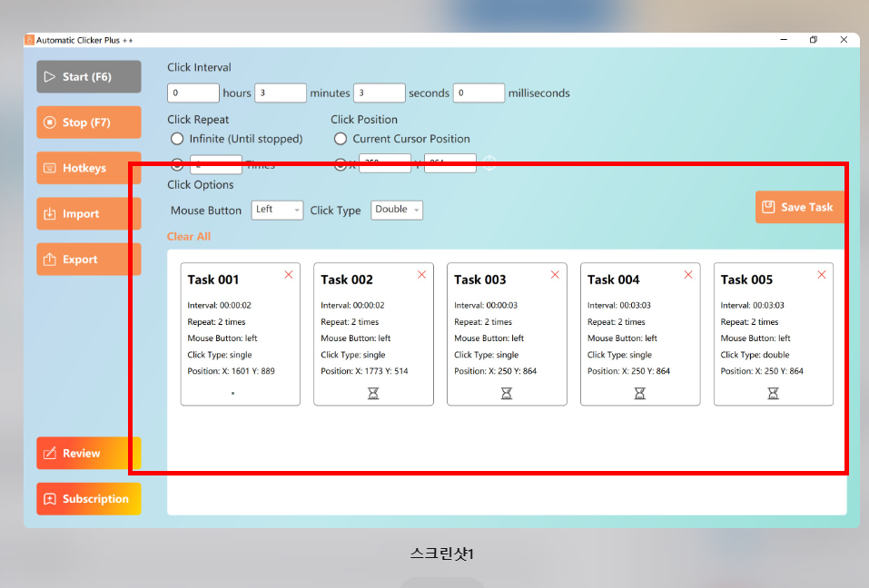869x588 pixels.
Task: Select the Task 002 card title
Action: (x=347, y=279)
